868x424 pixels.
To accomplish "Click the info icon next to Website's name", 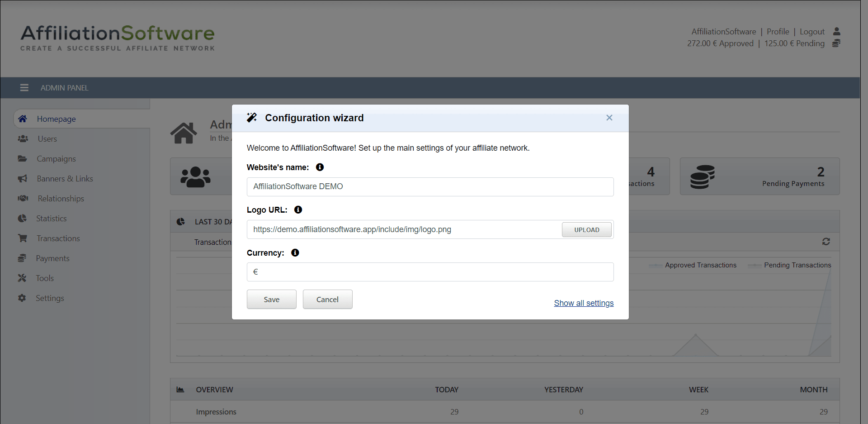I will coord(320,167).
